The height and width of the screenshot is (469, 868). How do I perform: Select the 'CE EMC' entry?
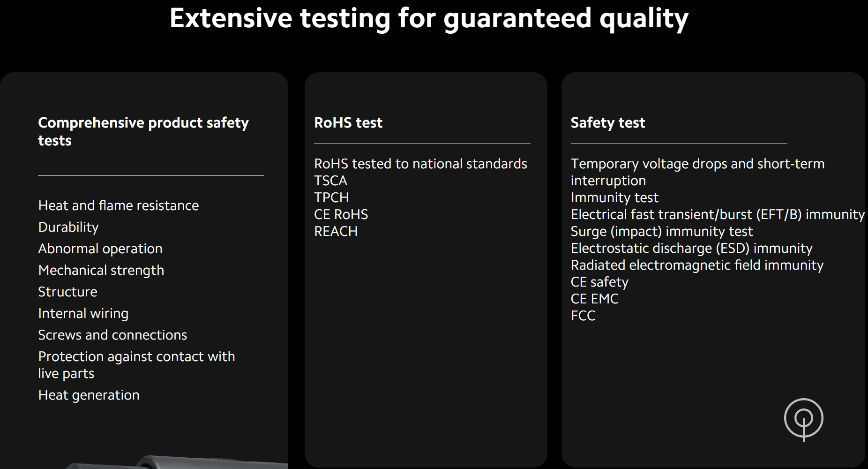594,299
